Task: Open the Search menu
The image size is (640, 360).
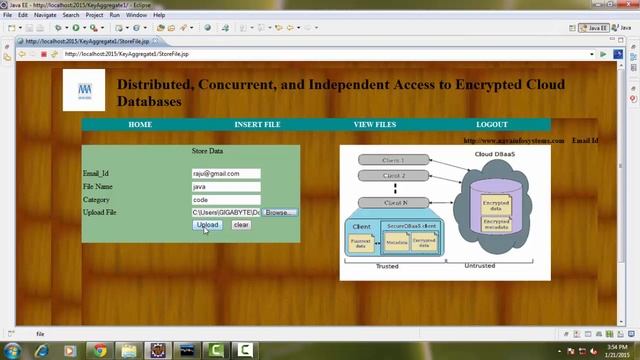Action: [71, 15]
